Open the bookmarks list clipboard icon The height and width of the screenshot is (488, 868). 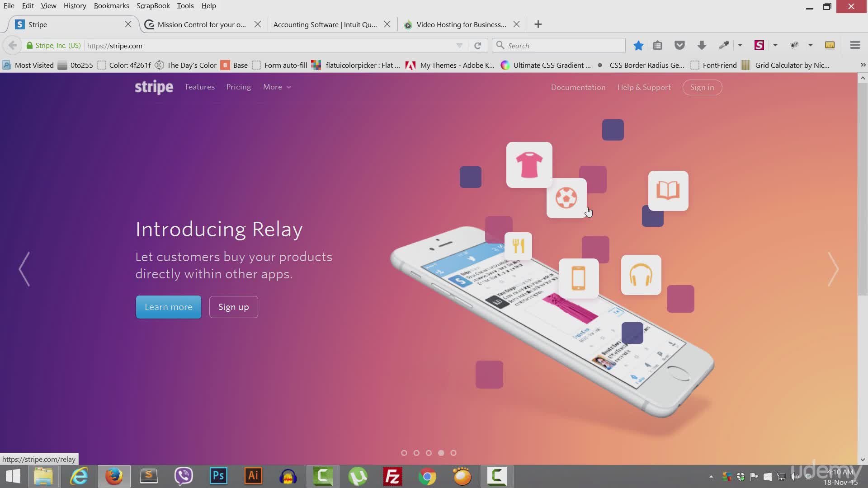(657, 45)
